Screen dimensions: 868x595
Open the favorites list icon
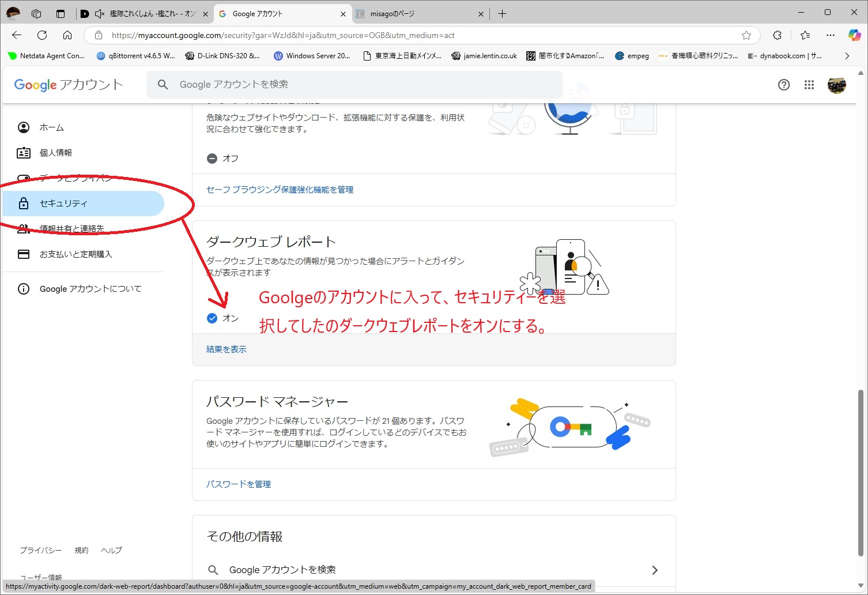pyautogui.click(x=805, y=35)
